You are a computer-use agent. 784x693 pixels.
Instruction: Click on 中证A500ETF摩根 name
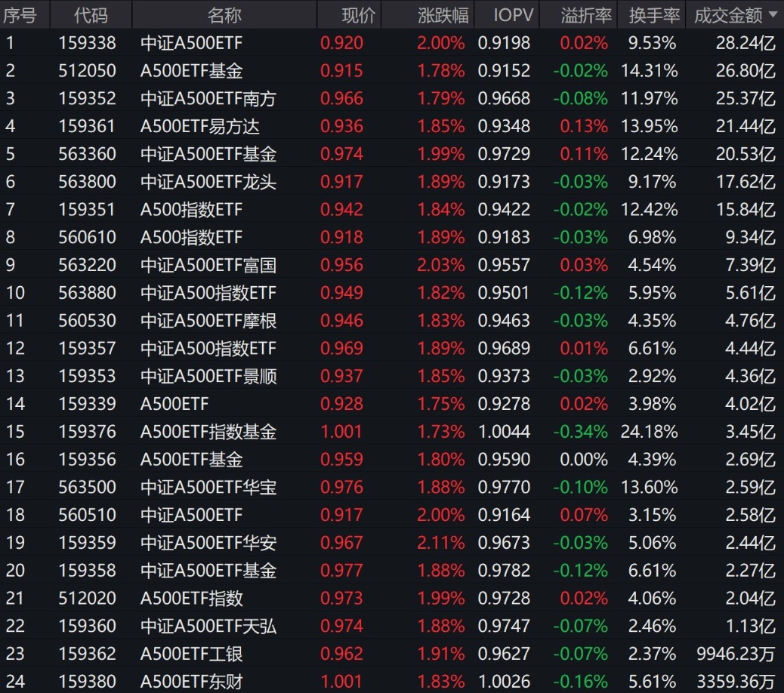click(x=208, y=321)
